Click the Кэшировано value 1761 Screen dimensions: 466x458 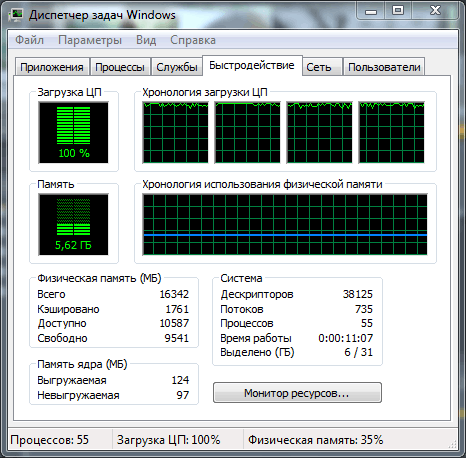tap(177, 309)
